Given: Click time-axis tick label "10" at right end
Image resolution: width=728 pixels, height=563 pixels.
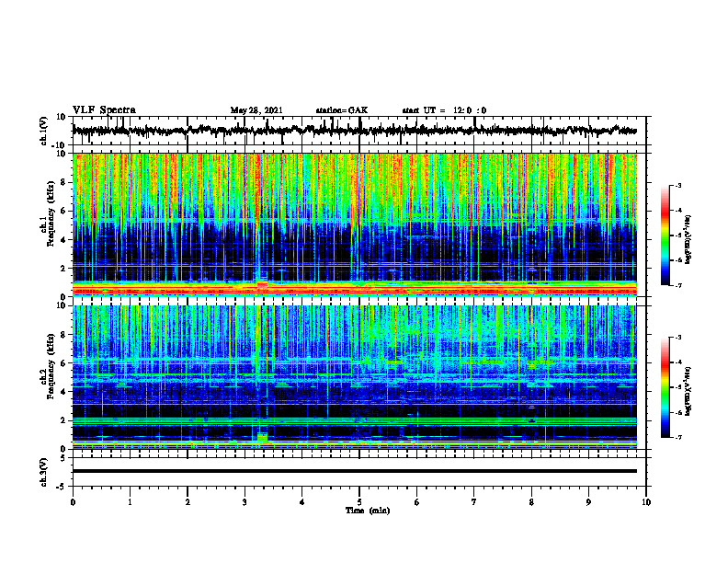Looking at the screenshot, I should point(646,502).
